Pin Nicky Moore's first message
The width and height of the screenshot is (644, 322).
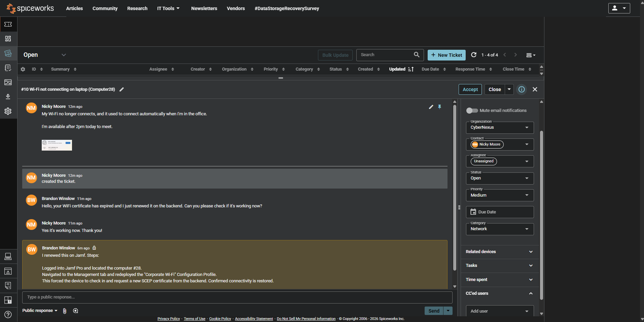click(x=440, y=107)
